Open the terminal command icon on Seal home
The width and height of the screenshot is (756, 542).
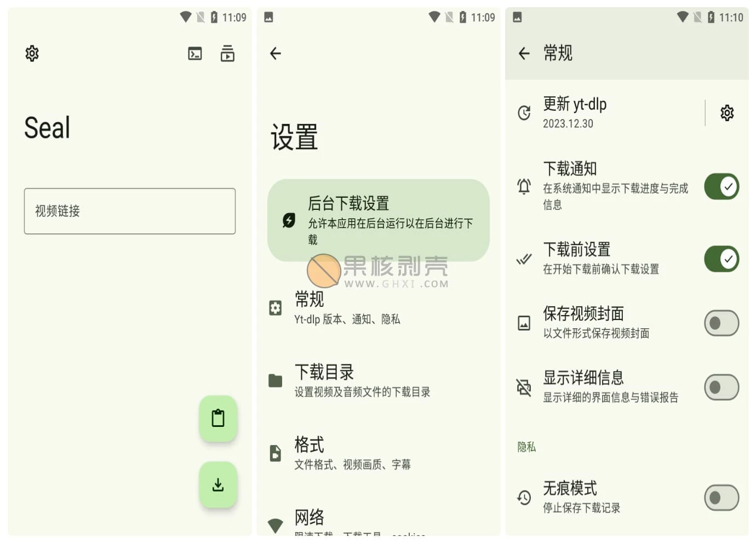[195, 53]
